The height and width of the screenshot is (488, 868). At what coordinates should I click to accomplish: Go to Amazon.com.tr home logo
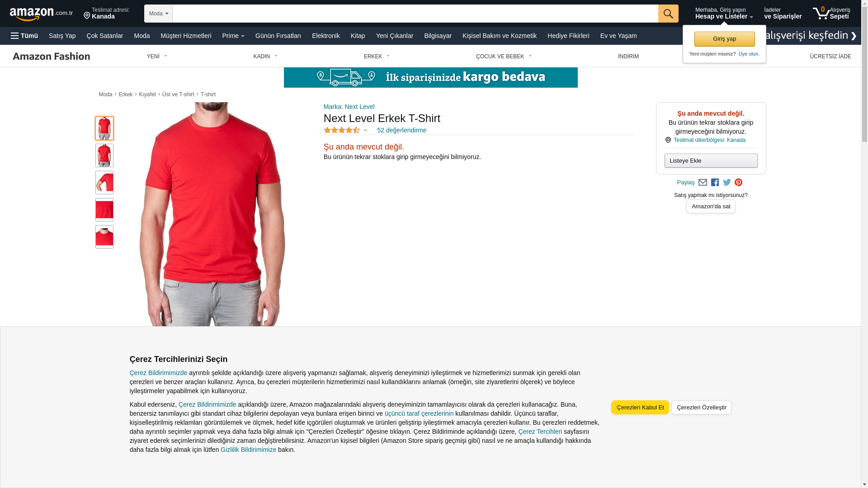click(x=41, y=14)
